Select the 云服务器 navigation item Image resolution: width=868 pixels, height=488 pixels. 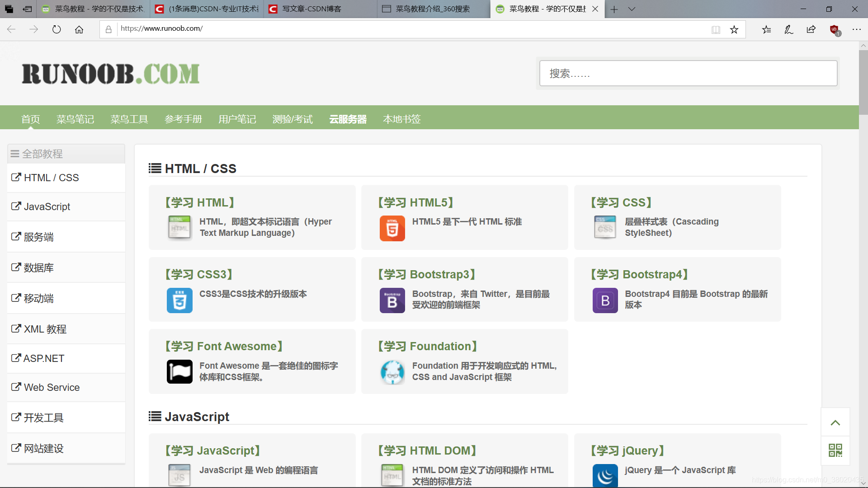click(348, 119)
